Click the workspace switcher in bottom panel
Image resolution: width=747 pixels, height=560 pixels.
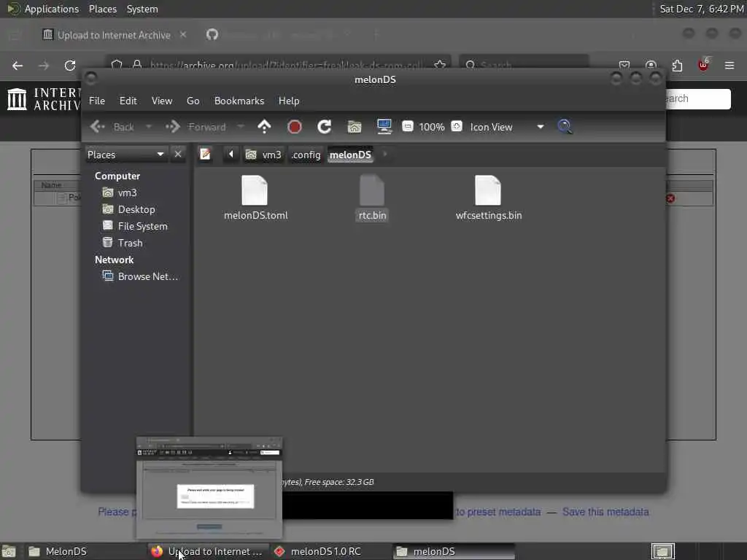(662, 551)
